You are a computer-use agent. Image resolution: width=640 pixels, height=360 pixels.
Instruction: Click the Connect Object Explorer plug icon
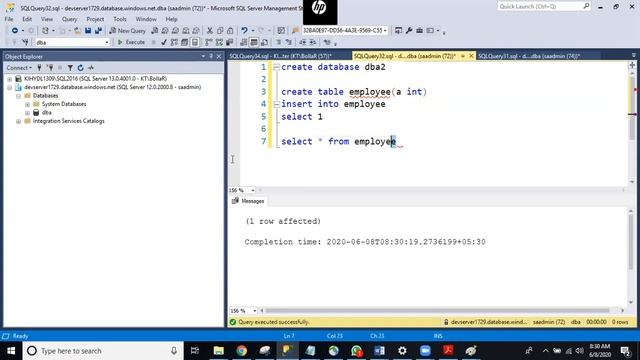pos(39,68)
